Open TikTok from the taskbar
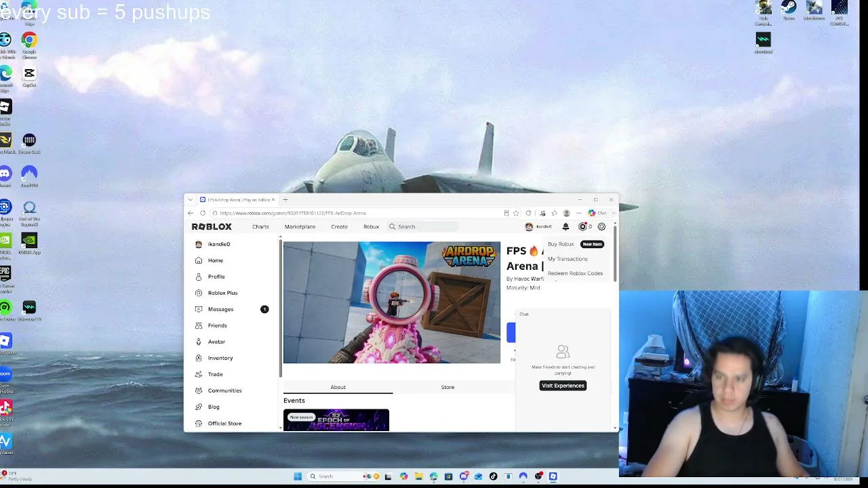The image size is (868, 488). click(493, 476)
